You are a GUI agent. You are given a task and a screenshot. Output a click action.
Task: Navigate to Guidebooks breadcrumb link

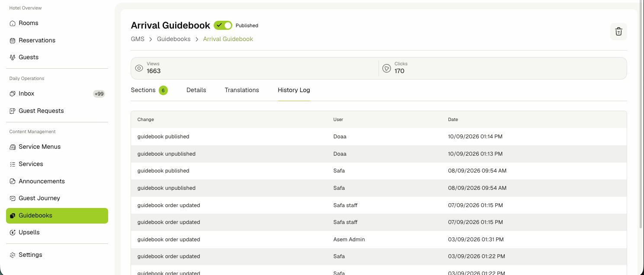(174, 39)
